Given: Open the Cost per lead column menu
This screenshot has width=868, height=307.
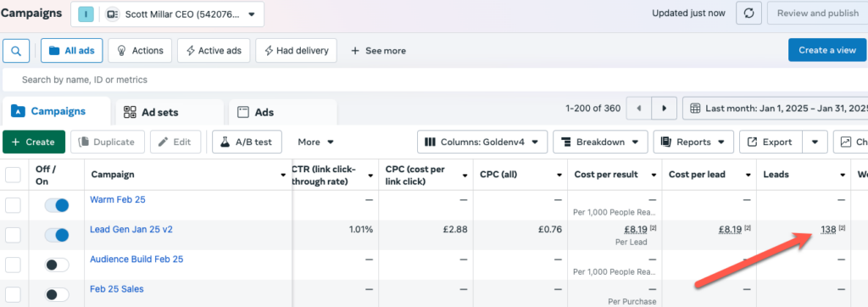Looking at the screenshot, I should pos(748,175).
